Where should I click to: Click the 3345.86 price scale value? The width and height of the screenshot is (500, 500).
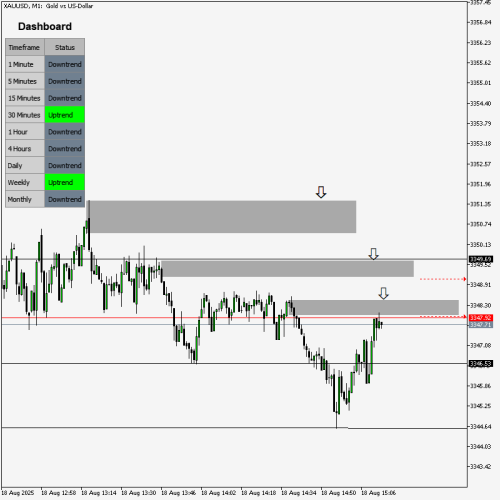pyautogui.click(x=480, y=386)
